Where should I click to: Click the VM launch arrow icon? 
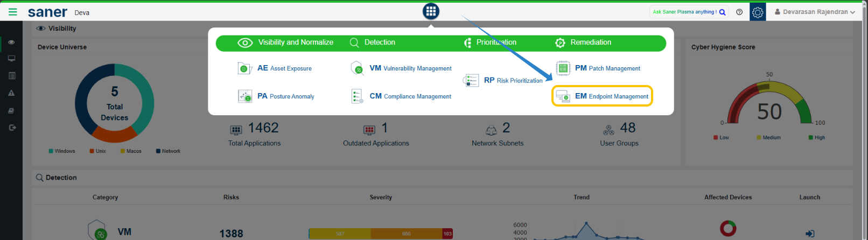tap(809, 234)
